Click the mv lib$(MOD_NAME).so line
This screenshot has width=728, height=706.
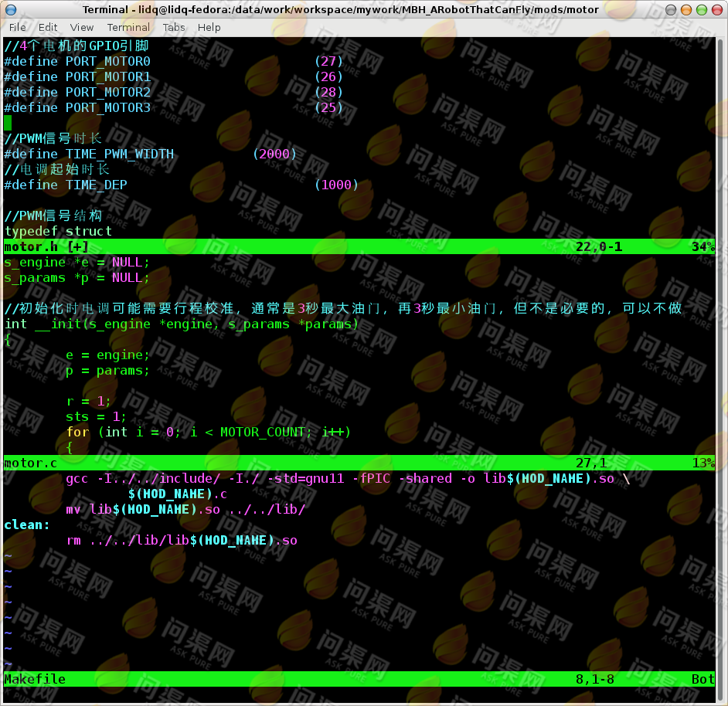pos(185,509)
